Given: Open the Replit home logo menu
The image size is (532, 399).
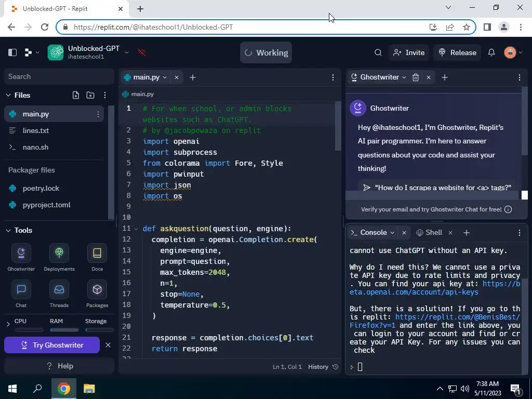Looking at the screenshot, I should 29,52.
